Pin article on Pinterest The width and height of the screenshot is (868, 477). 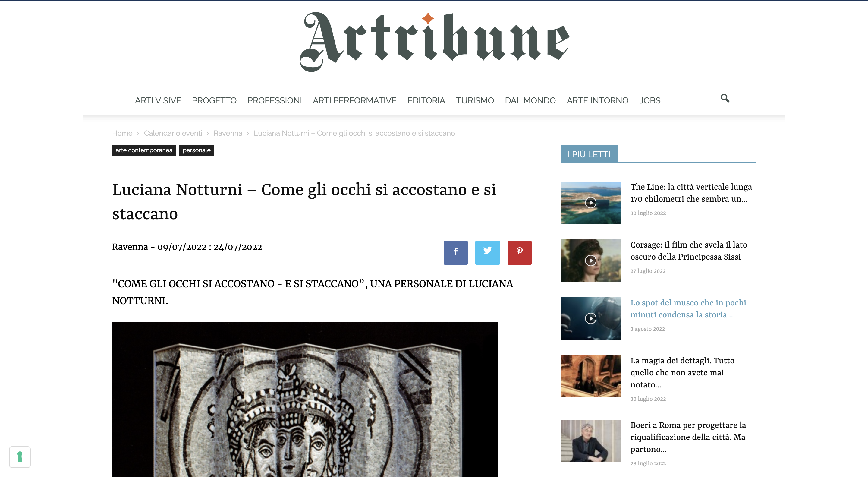point(519,252)
